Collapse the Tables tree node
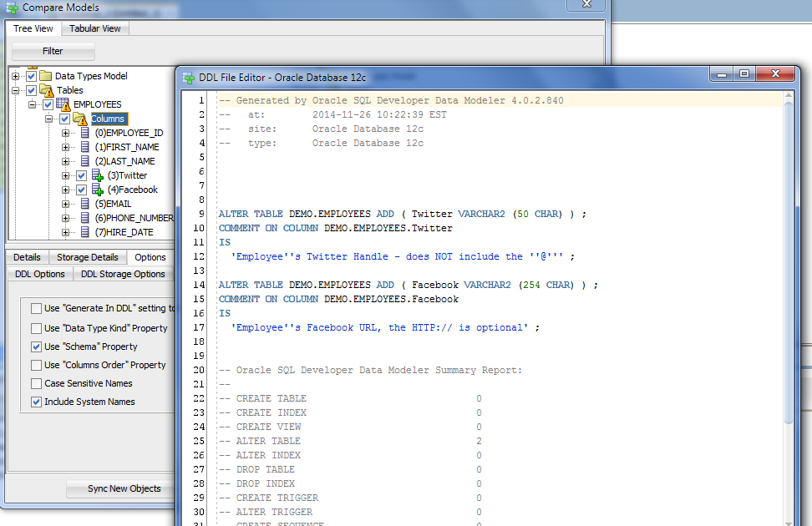 tap(16, 91)
